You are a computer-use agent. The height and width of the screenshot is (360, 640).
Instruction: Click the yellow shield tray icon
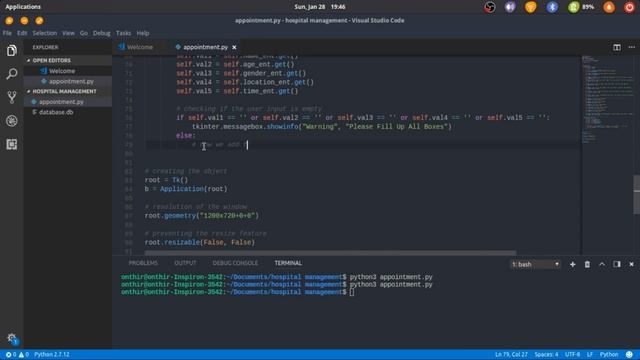(x=531, y=7)
